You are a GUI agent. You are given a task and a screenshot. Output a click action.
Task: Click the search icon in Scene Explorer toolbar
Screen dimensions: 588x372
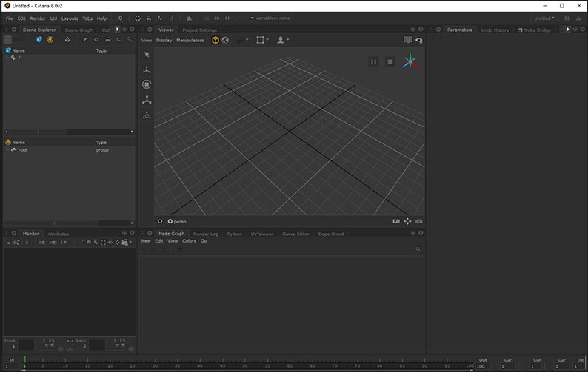tap(130, 39)
